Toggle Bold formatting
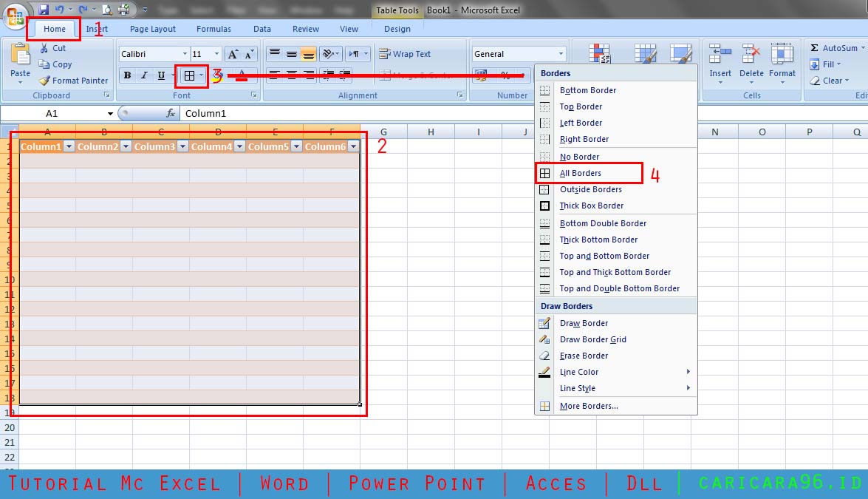 pos(126,75)
